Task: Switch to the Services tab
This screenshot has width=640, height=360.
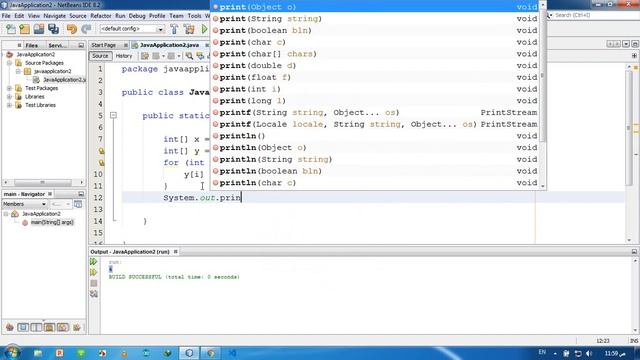Action: pyautogui.click(x=57, y=45)
